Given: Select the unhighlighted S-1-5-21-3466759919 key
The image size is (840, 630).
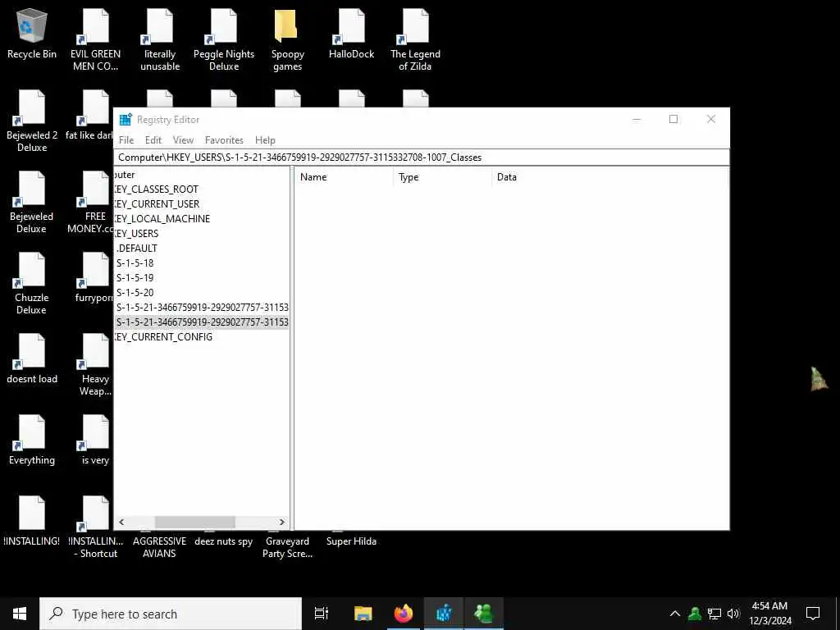Looking at the screenshot, I should (202, 308).
